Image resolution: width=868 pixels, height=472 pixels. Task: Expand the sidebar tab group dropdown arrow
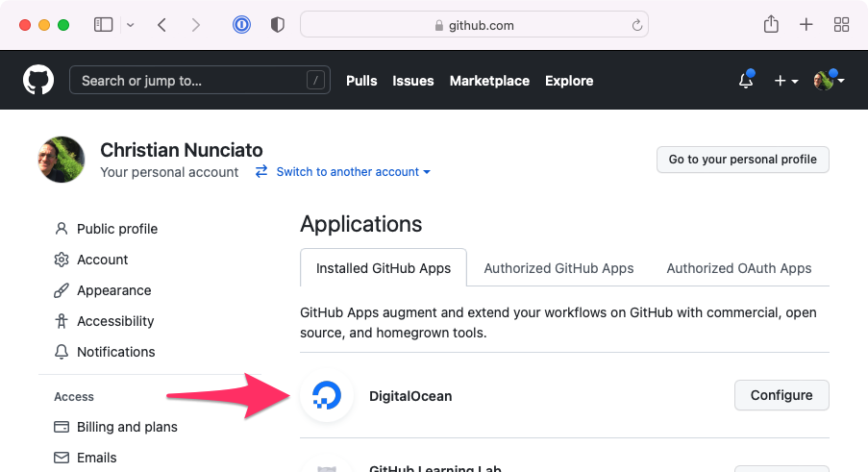click(130, 25)
